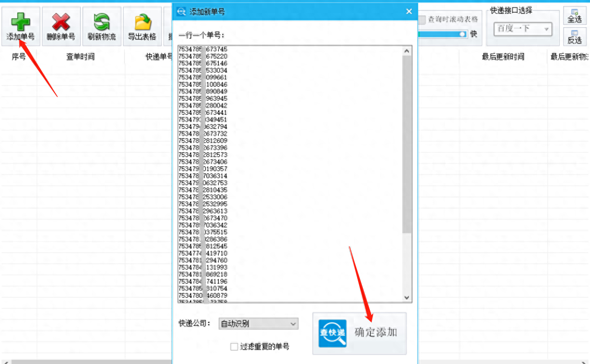Enable 过滤重复的单号 checkbox

(234, 347)
